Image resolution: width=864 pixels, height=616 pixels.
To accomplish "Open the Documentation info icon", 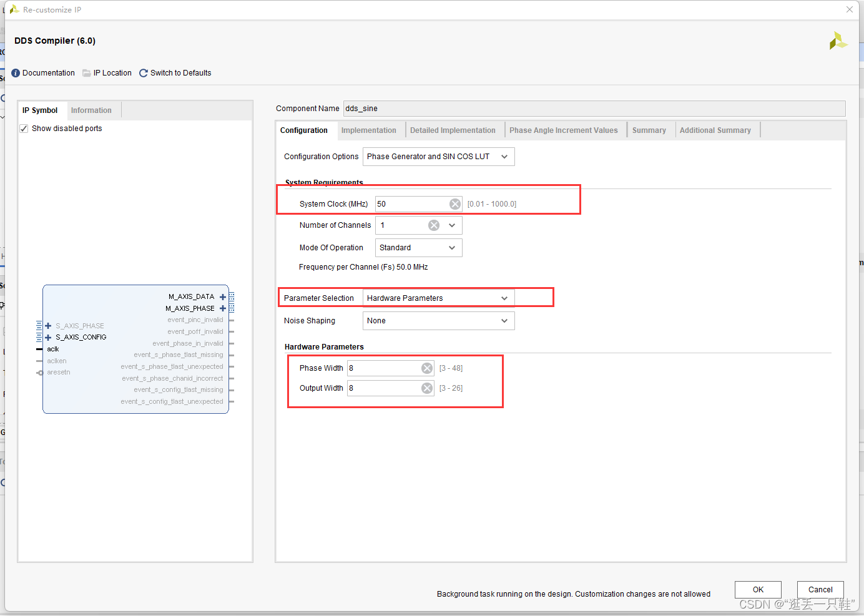I will pyautogui.click(x=16, y=73).
